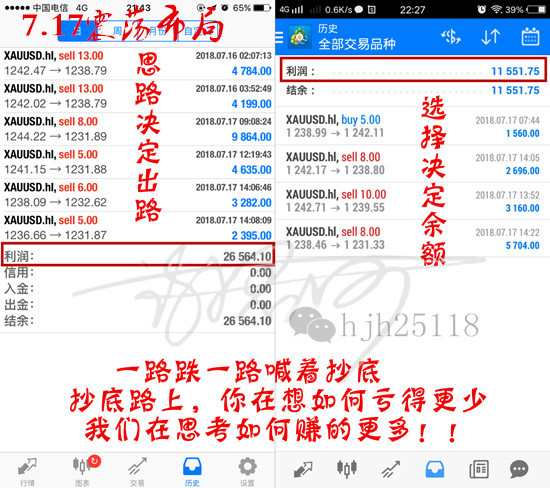Open 设置 settings gear in left bottom bar
The height and width of the screenshot is (488, 550).
pyautogui.click(x=247, y=472)
